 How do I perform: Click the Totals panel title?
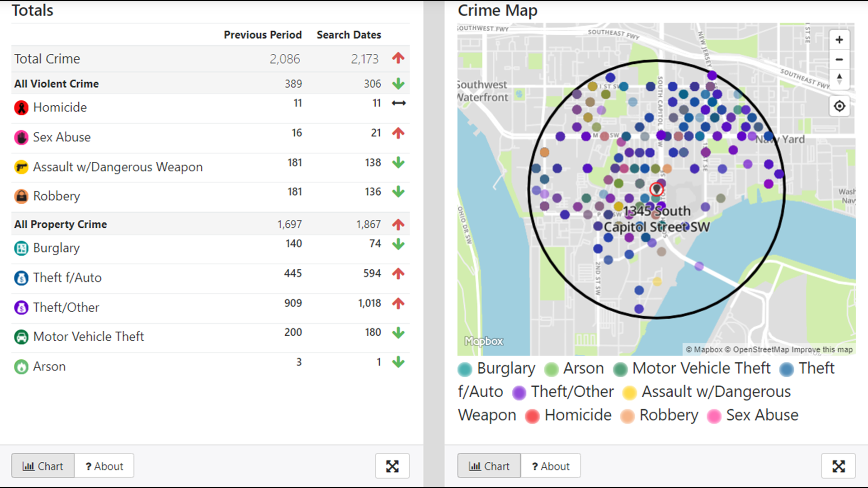coord(33,10)
